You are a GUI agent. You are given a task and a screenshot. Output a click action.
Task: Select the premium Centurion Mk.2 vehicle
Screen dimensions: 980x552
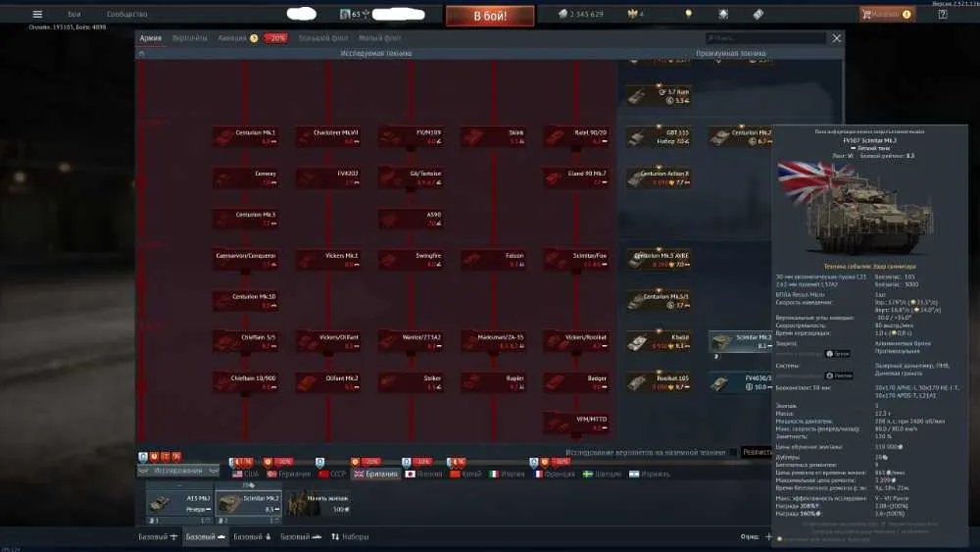coord(741,137)
